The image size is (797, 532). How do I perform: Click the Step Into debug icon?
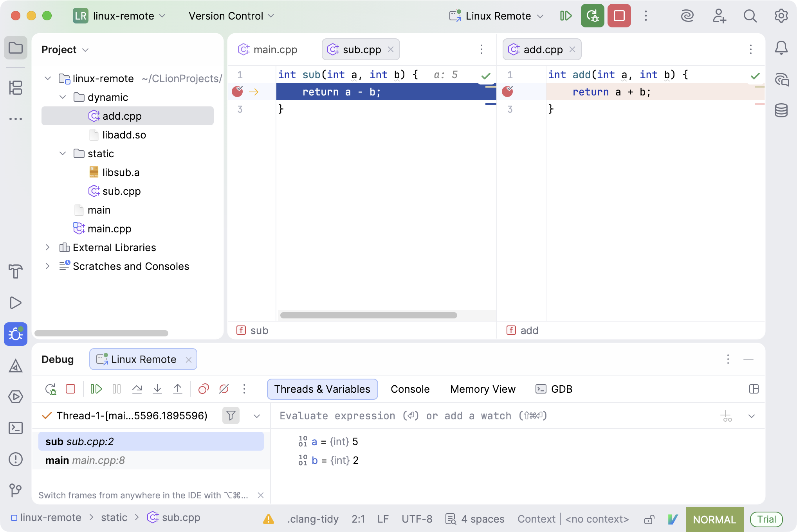157,389
